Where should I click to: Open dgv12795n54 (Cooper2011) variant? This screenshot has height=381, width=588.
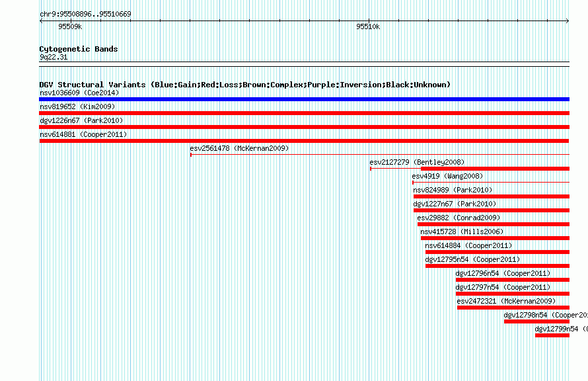(472, 259)
